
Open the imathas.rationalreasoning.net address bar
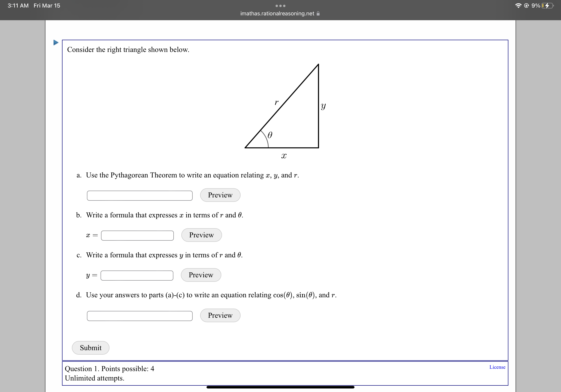tap(277, 13)
